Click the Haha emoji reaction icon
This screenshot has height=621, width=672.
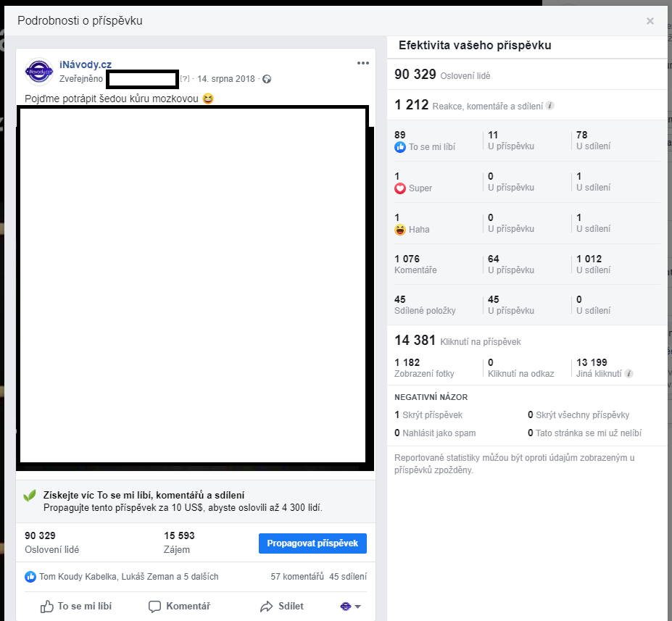(400, 230)
